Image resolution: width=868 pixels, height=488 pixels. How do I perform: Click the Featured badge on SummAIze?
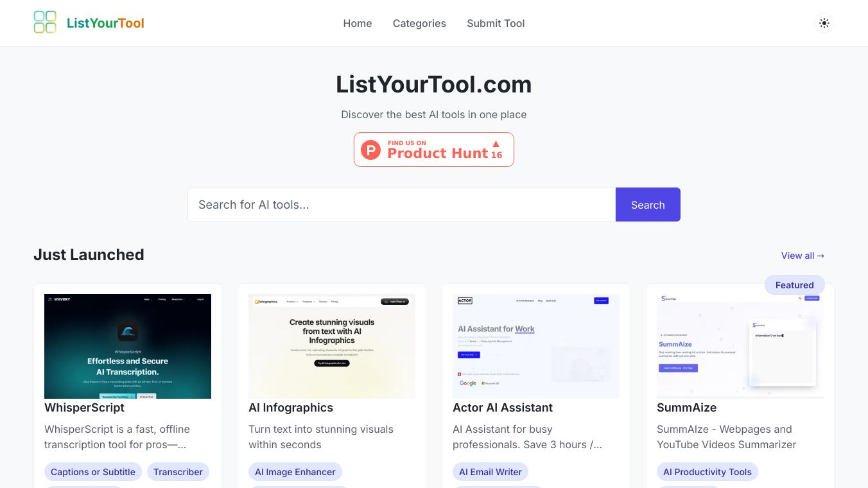coord(794,285)
